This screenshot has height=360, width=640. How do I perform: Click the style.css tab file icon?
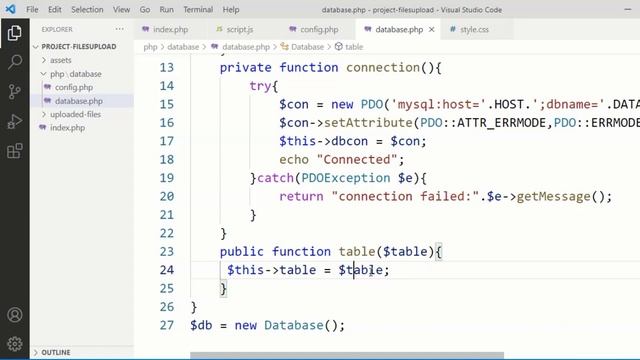click(x=453, y=29)
